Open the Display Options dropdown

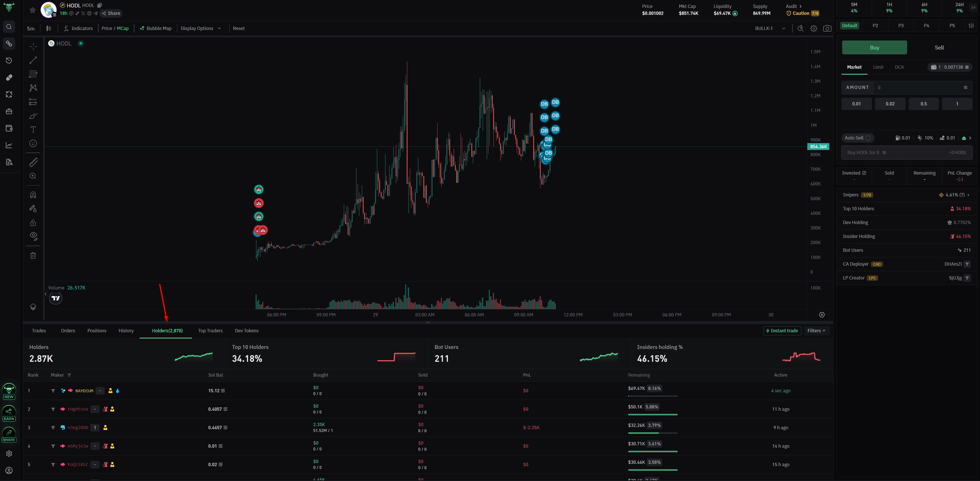(201, 28)
